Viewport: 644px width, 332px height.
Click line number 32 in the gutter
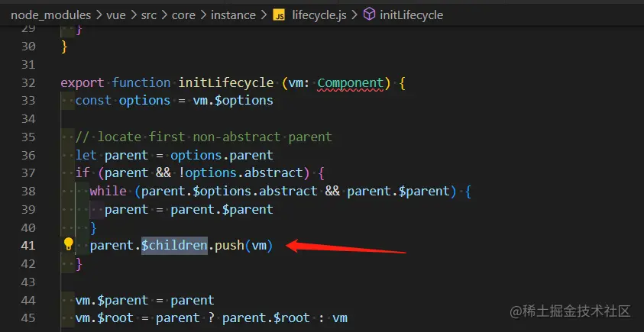click(28, 82)
